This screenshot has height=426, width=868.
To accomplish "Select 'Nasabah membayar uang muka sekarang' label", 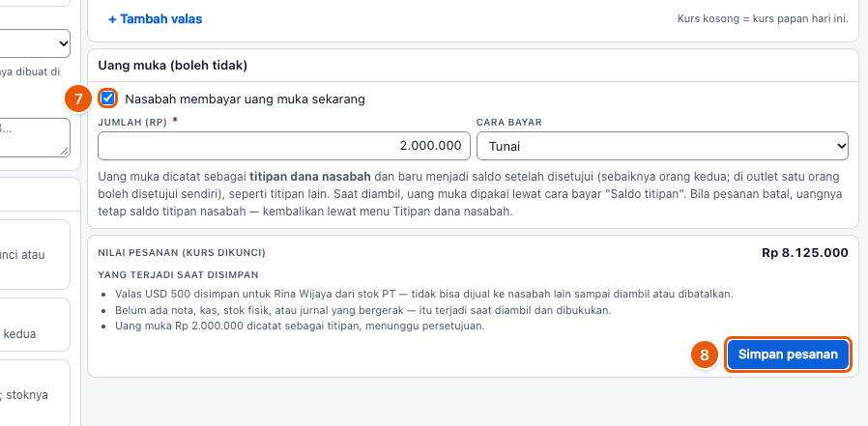I will (245, 99).
